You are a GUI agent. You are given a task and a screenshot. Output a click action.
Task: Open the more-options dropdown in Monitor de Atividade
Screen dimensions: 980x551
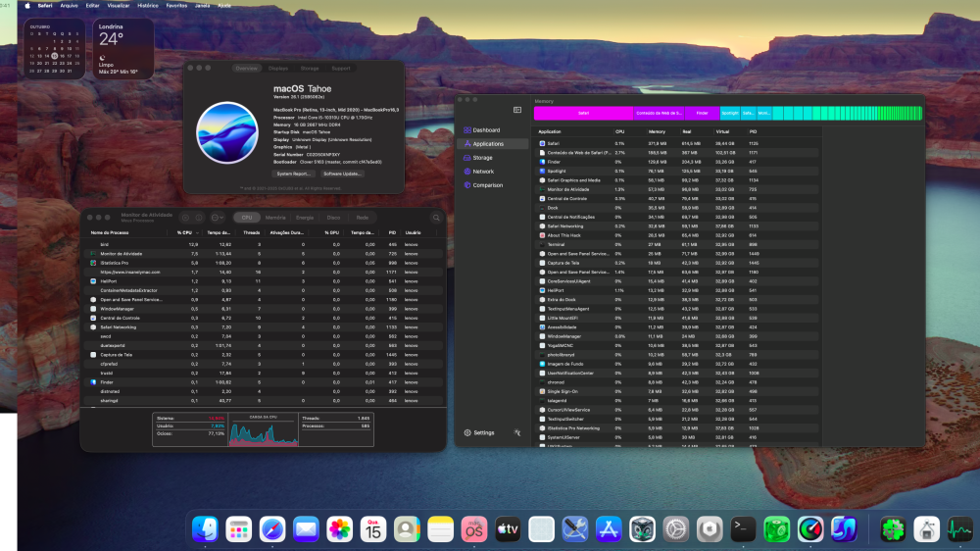coord(218,218)
